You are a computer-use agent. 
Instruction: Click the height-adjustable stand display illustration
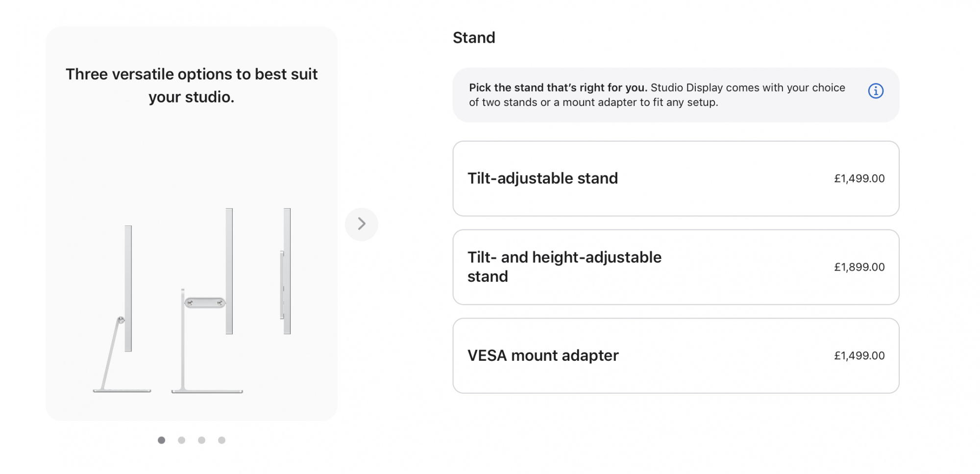click(207, 300)
